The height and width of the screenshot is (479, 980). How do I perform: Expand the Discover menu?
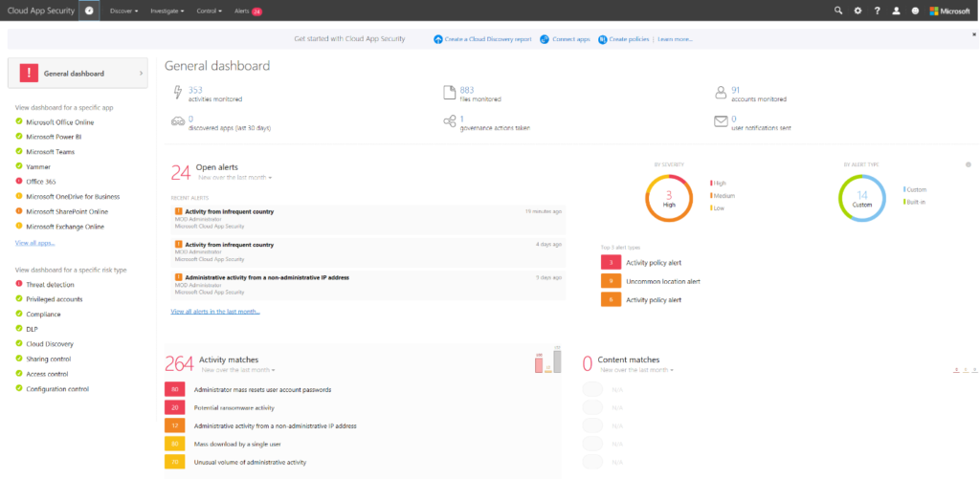[x=124, y=11]
